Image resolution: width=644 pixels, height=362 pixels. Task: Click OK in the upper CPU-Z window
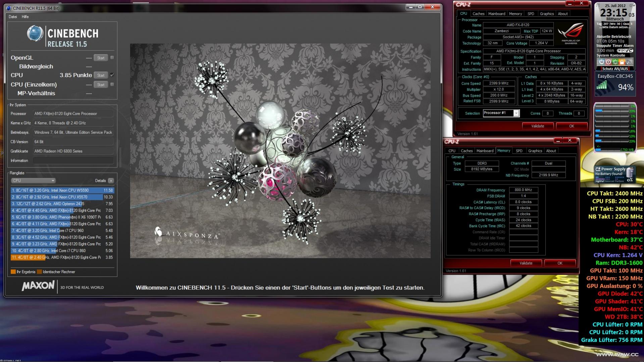[572, 126]
